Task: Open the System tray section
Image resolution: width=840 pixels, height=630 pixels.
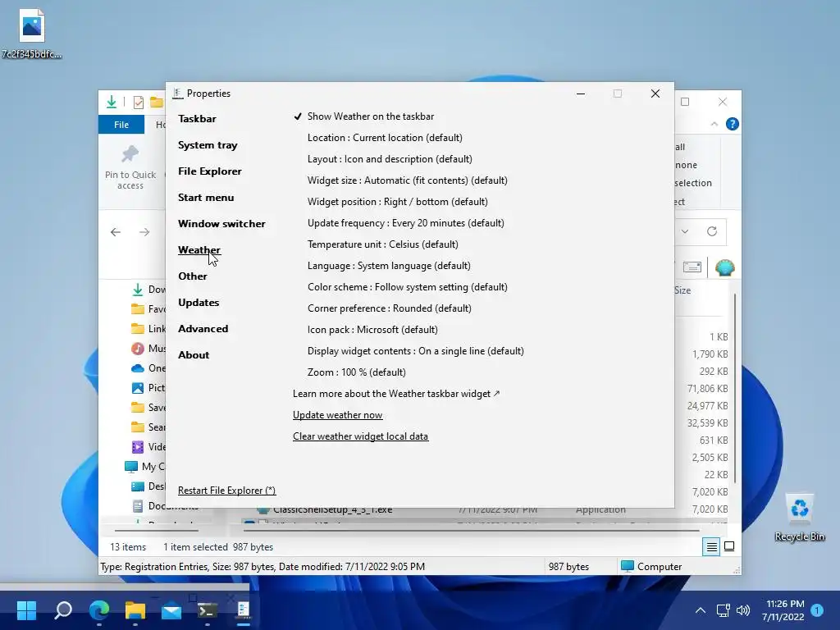Action: click(x=208, y=145)
